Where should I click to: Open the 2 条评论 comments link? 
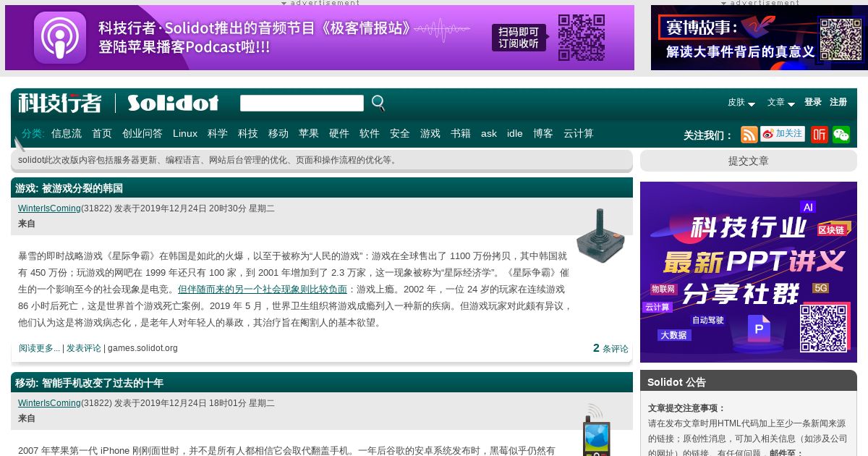(610, 348)
